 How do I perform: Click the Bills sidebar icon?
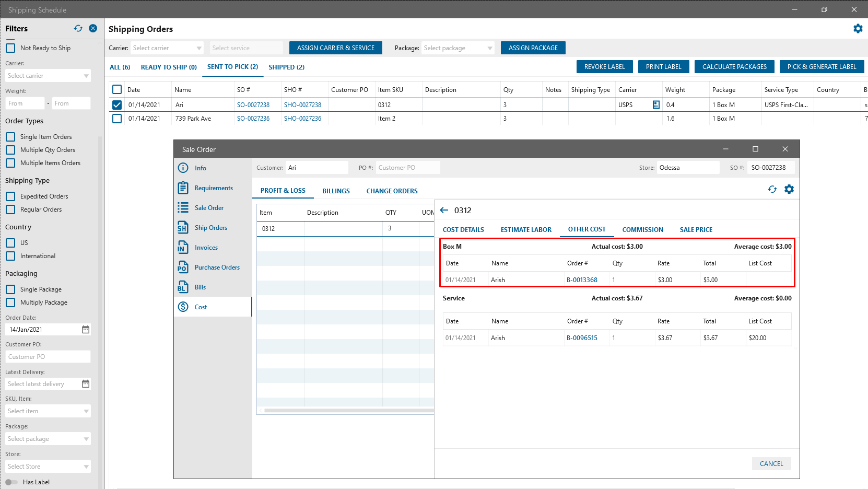(x=183, y=287)
